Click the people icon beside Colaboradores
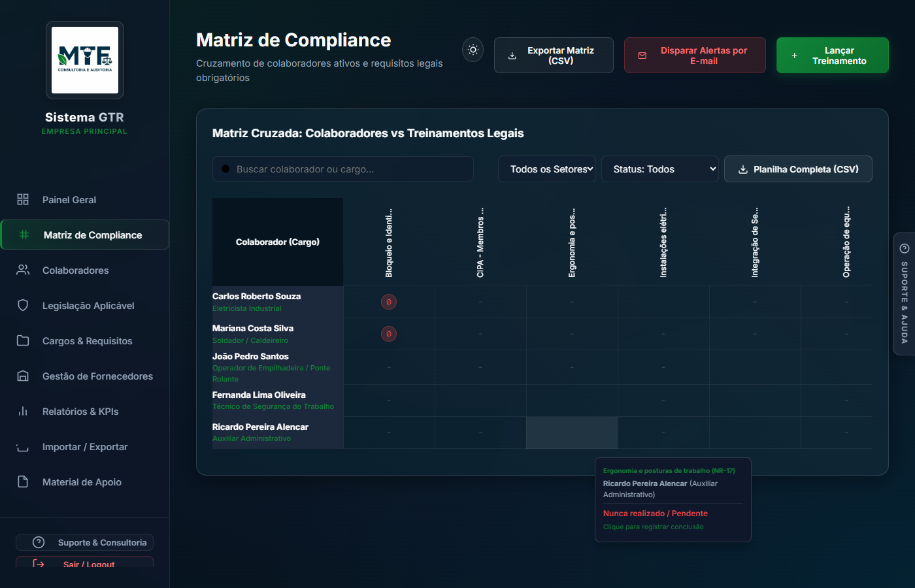This screenshot has height=588, width=915. [23, 270]
